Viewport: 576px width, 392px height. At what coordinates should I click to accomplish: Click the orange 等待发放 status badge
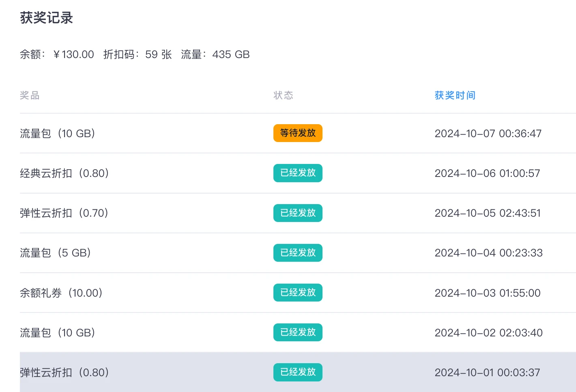(x=298, y=133)
